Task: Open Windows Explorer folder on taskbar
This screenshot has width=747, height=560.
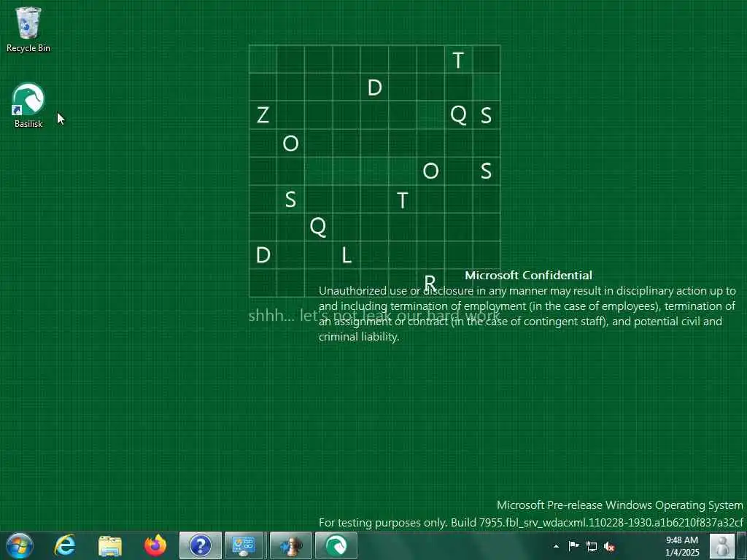Action: pos(110,545)
